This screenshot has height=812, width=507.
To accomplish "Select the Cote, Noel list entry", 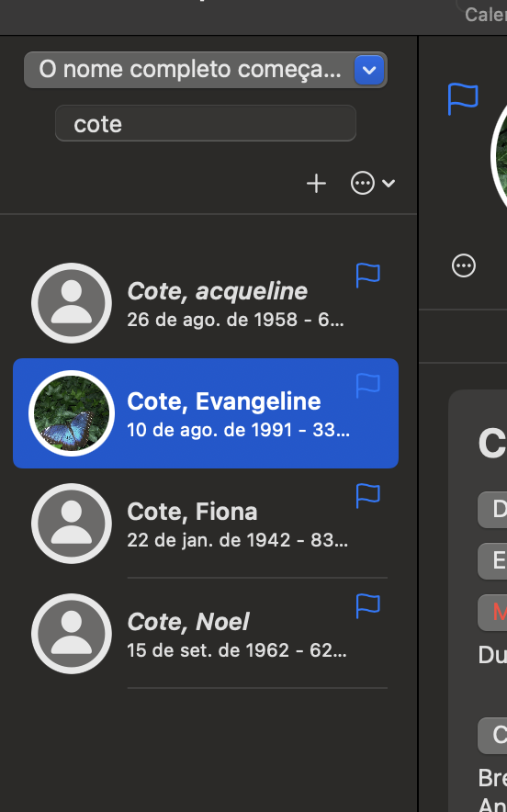I will click(x=206, y=634).
